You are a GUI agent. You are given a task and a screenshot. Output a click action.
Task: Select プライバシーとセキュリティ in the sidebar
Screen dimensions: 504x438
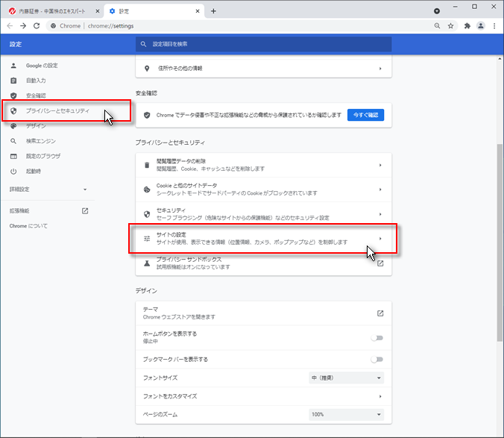[57, 111]
